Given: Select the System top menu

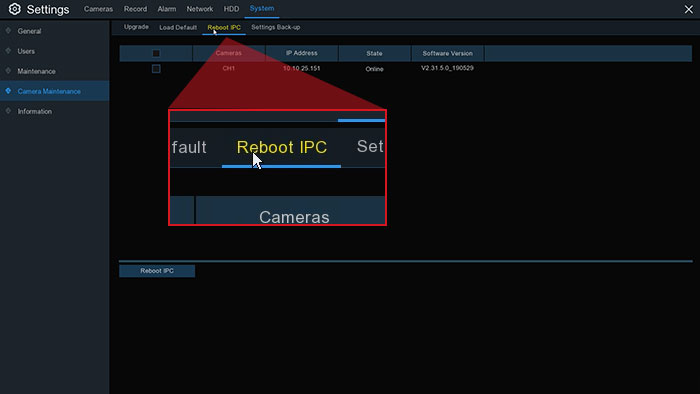Looking at the screenshot, I should 262,8.
